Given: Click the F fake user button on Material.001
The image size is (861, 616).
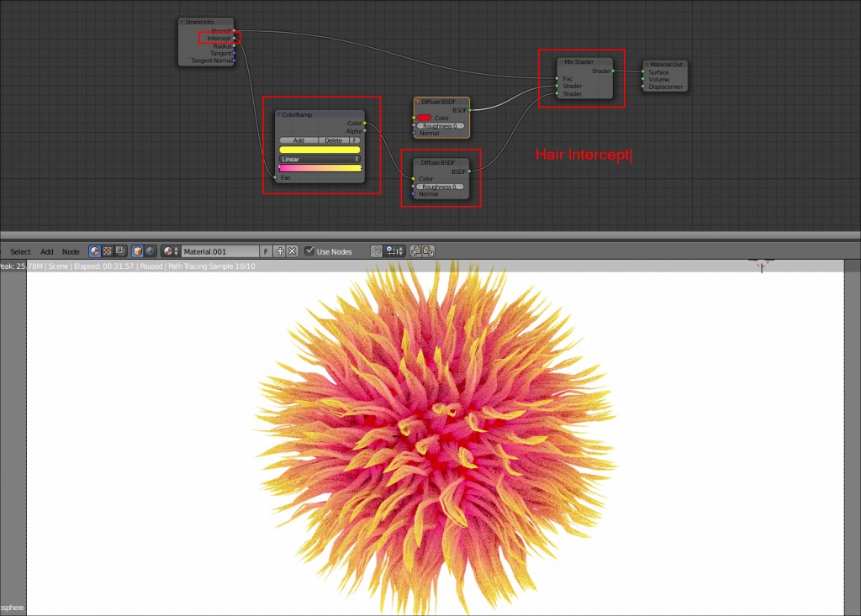Looking at the screenshot, I should coord(266,250).
